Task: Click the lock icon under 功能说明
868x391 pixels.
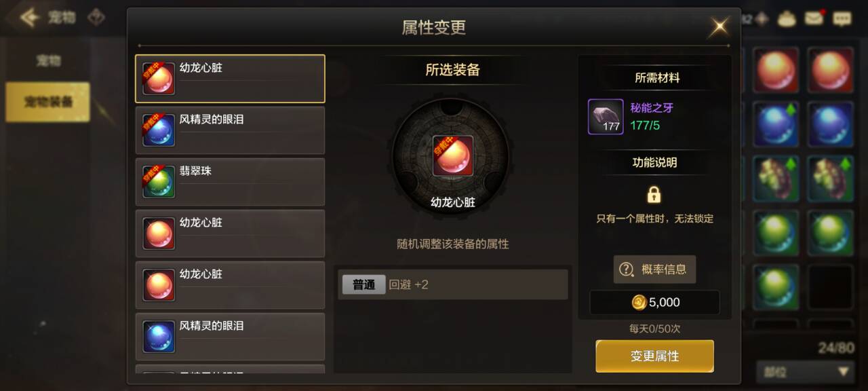Action: pos(654,195)
